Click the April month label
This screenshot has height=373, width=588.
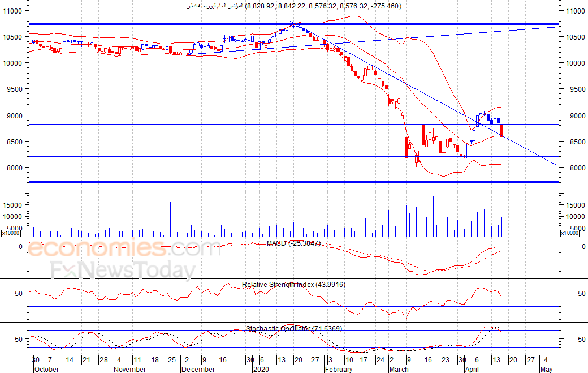pyautogui.click(x=472, y=369)
